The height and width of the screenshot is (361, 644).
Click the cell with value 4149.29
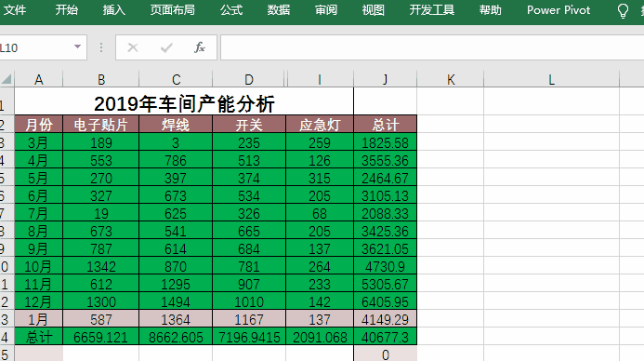(x=386, y=319)
